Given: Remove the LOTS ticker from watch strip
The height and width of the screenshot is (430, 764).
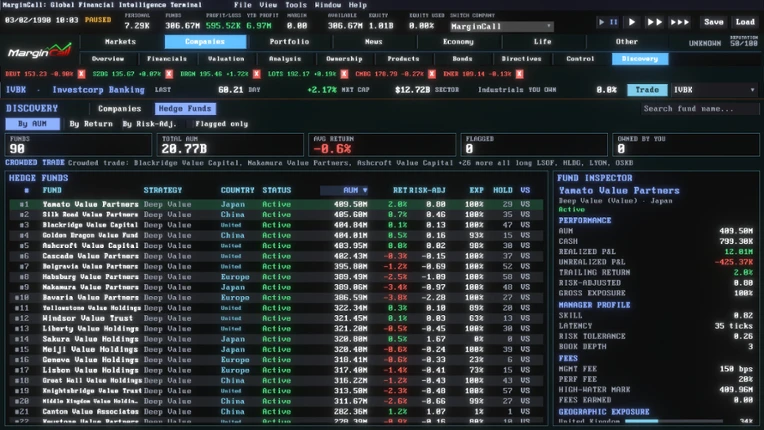Looking at the screenshot, I should click(344, 74).
